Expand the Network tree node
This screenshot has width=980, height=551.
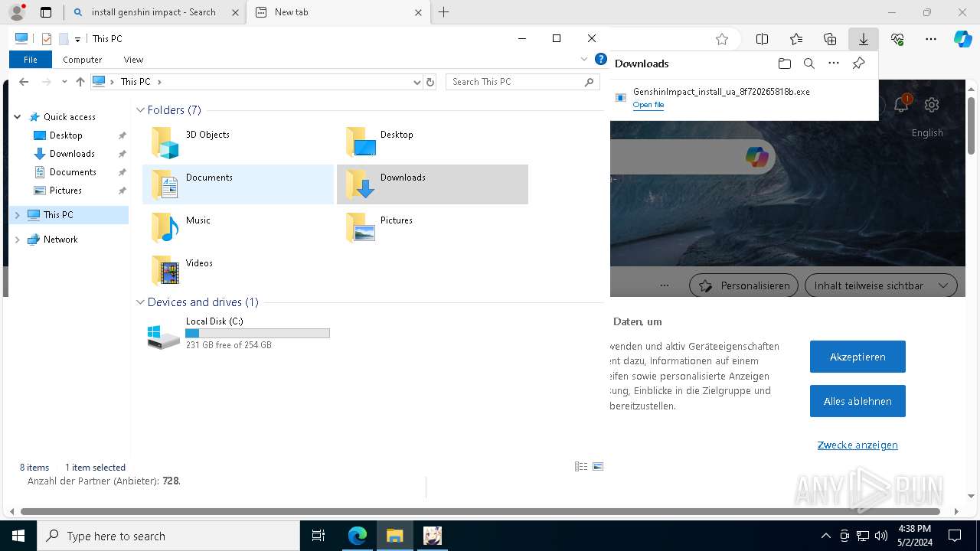tap(17, 240)
